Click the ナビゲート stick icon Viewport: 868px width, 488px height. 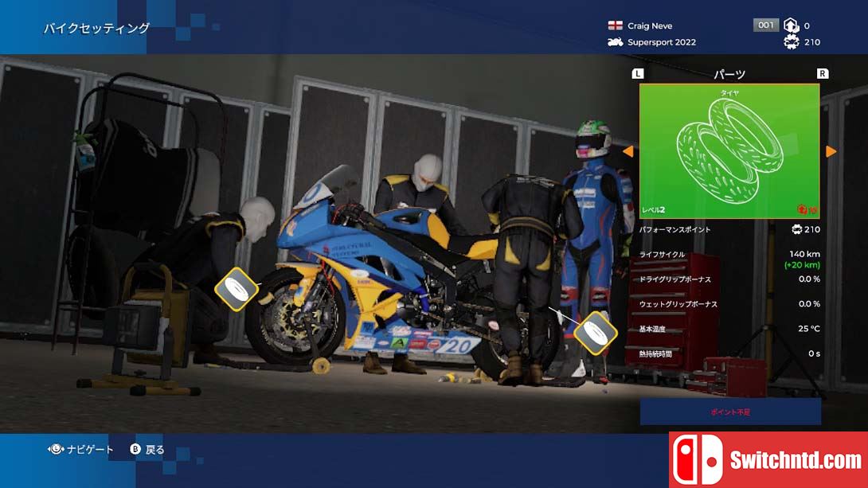click(x=56, y=449)
